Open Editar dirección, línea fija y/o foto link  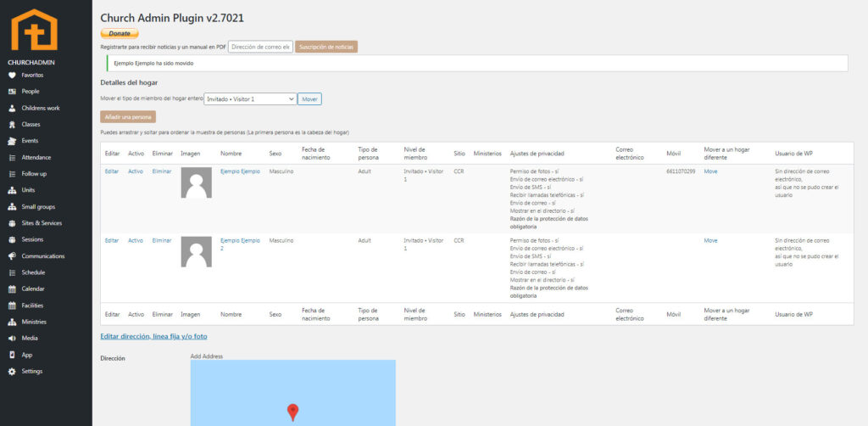[153, 337]
